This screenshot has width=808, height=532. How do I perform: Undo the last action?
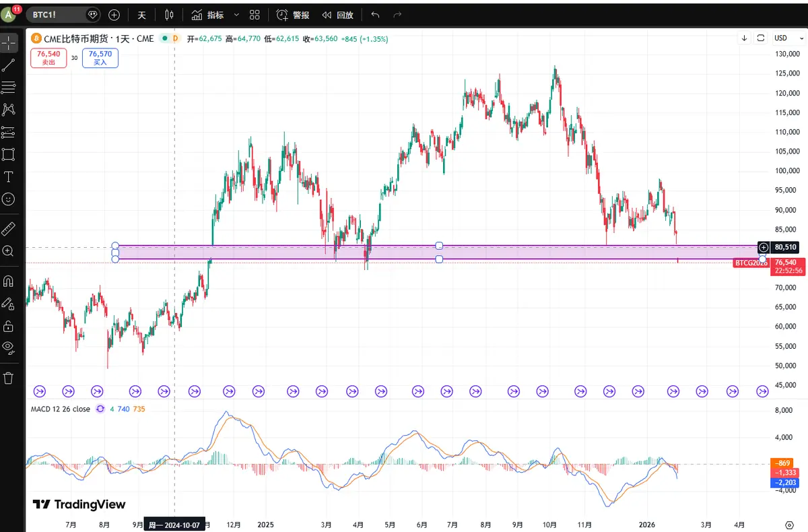375,14
